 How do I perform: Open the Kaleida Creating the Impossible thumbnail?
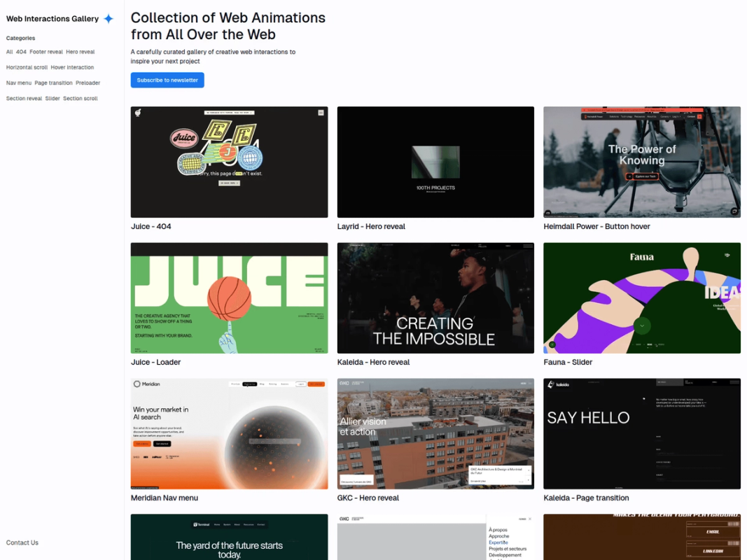435,298
